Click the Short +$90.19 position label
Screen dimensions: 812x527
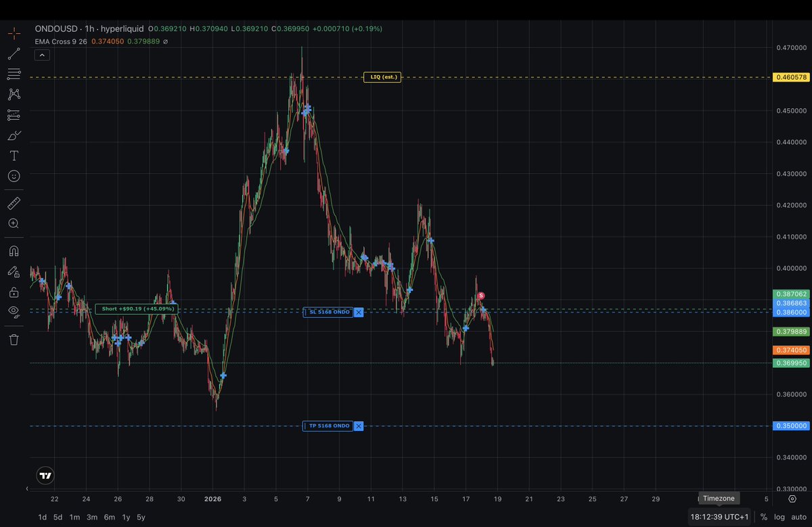pos(137,308)
